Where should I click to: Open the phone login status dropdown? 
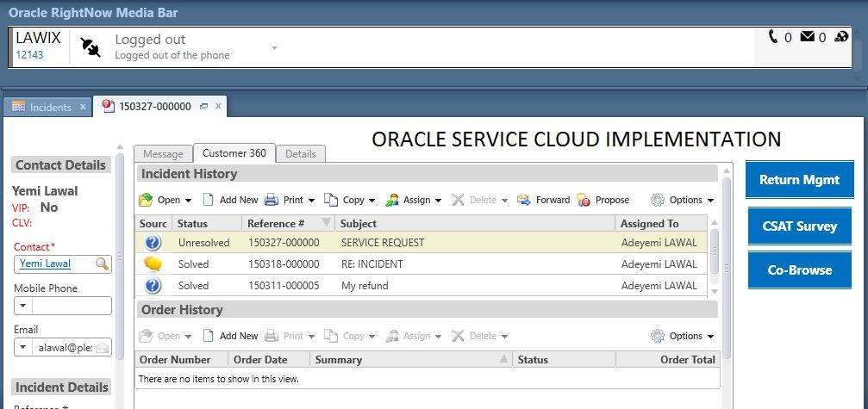coord(274,48)
